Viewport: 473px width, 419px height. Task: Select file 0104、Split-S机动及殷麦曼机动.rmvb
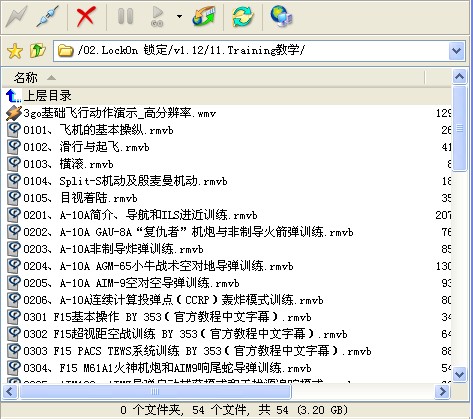(x=125, y=181)
